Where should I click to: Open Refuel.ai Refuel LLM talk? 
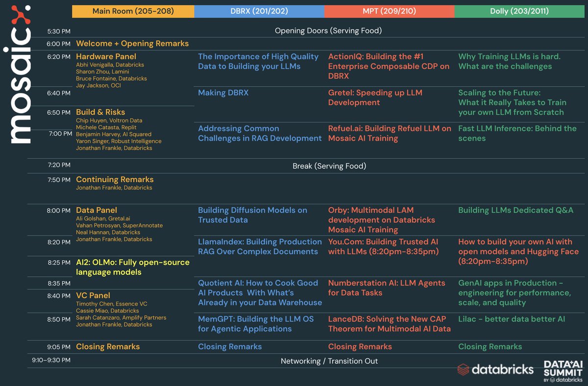pyautogui.click(x=390, y=133)
